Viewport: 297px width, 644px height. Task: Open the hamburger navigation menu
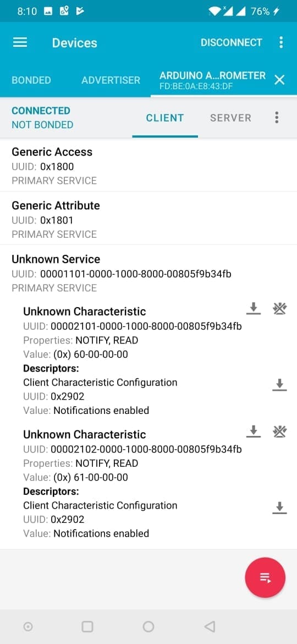pos(20,43)
